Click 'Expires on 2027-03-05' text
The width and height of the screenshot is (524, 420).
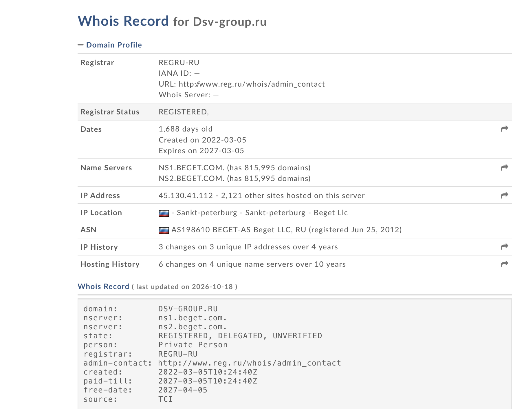pos(201,151)
